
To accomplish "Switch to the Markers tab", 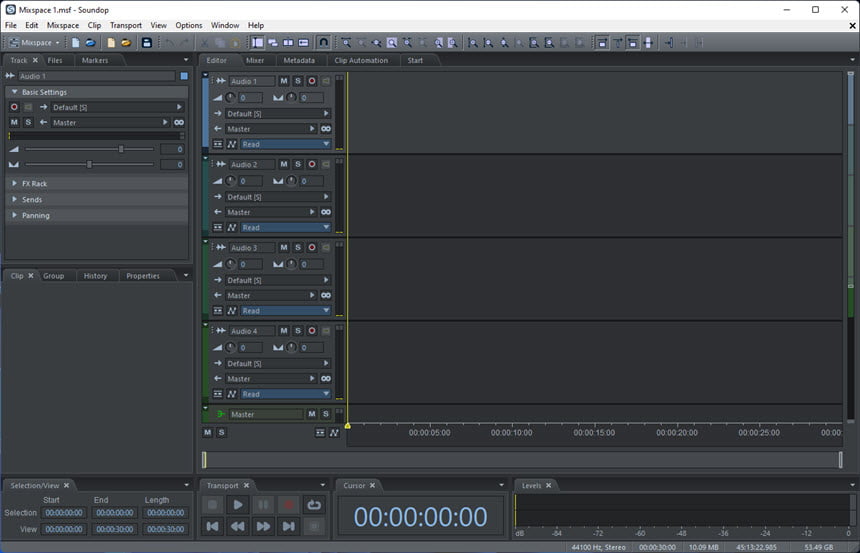I will pos(95,60).
